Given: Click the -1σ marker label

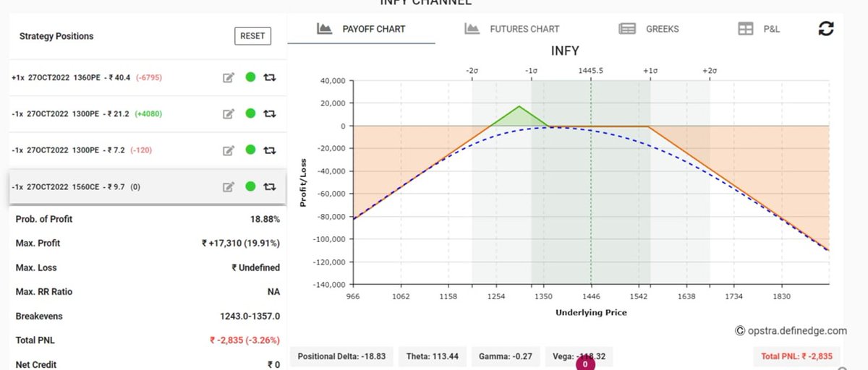Looking at the screenshot, I should [531, 71].
